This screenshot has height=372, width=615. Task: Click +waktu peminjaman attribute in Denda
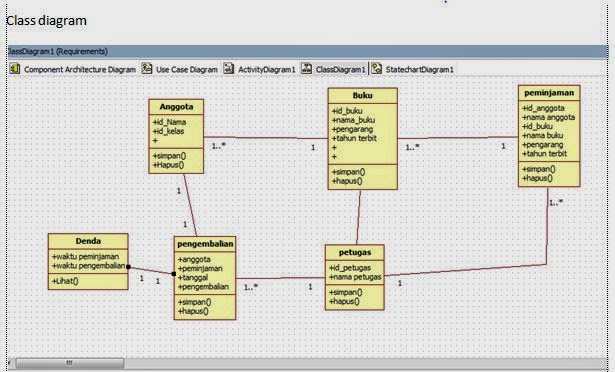(x=85, y=257)
